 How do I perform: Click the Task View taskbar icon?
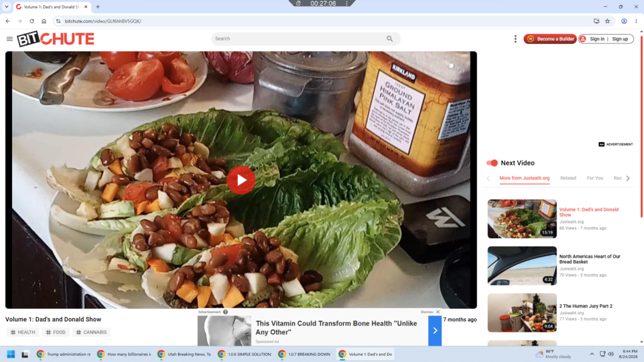pyautogui.click(x=25, y=354)
